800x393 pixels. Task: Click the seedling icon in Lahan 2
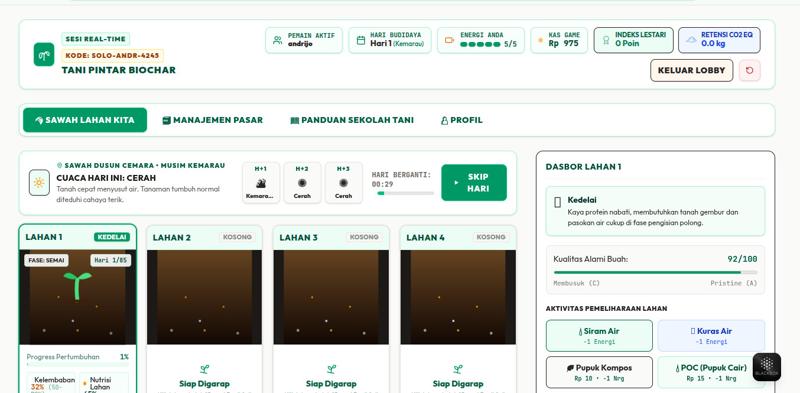pyautogui.click(x=204, y=369)
